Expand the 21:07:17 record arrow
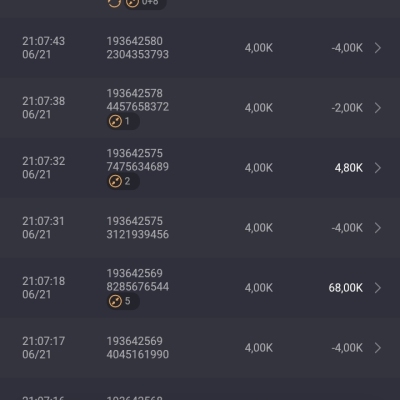The width and height of the screenshot is (400, 400). click(x=378, y=348)
